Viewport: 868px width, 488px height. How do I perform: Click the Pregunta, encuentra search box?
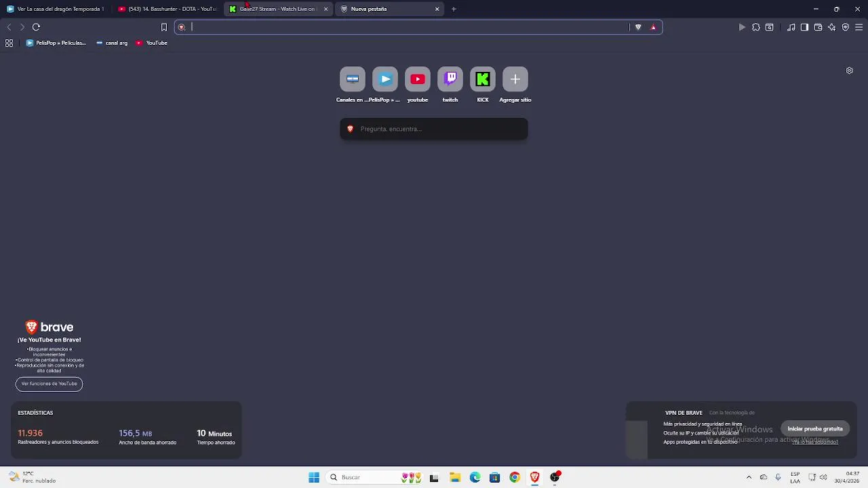(434, 129)
